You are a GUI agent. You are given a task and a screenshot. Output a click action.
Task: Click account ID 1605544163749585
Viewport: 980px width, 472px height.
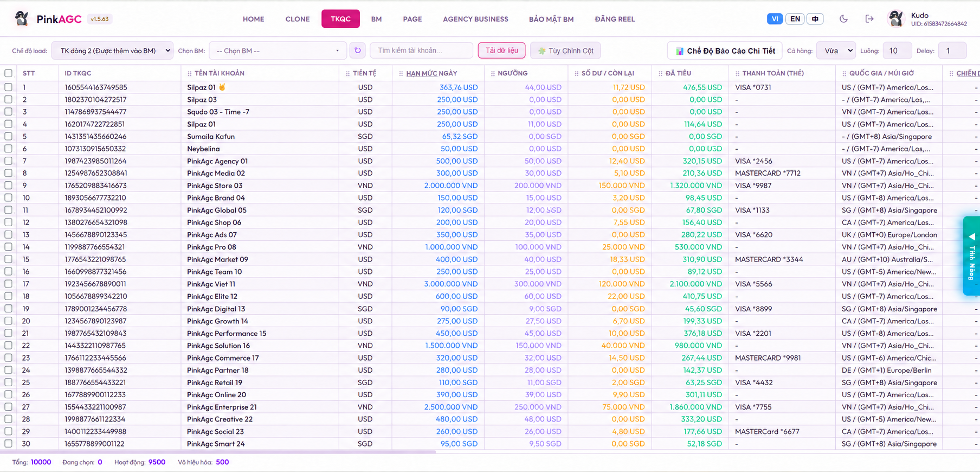[x=96, y=87]
